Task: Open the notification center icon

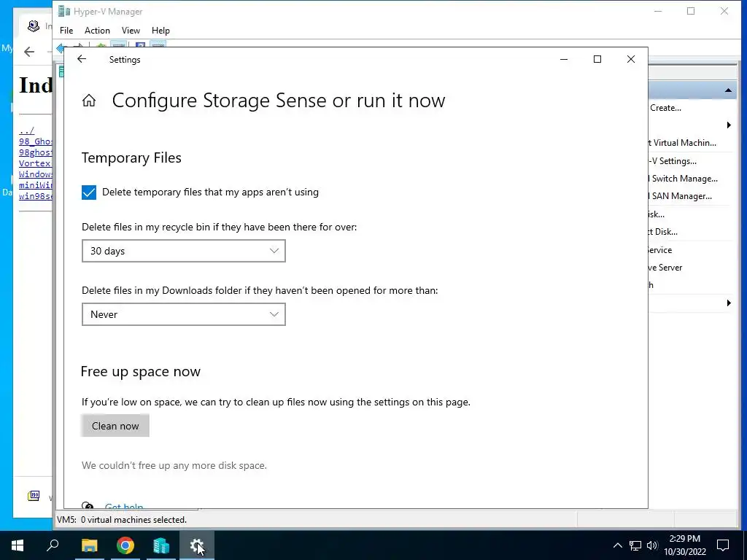Action: click(723, 545)
